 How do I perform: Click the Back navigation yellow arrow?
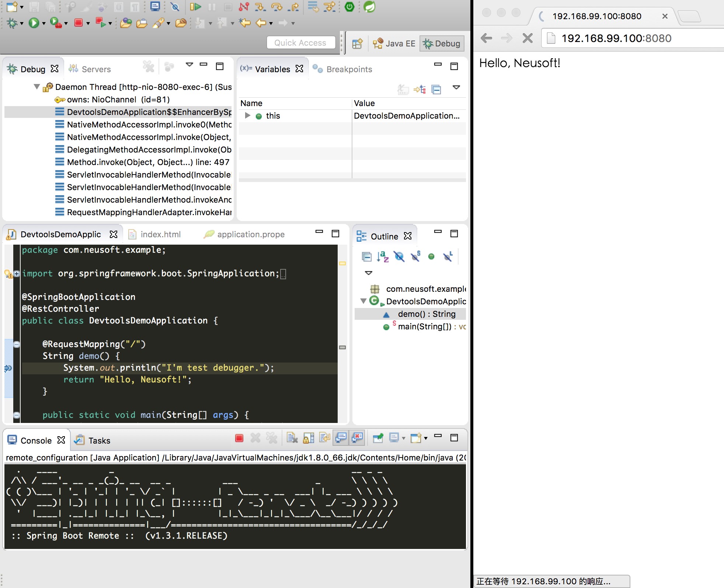pos(261,23)
